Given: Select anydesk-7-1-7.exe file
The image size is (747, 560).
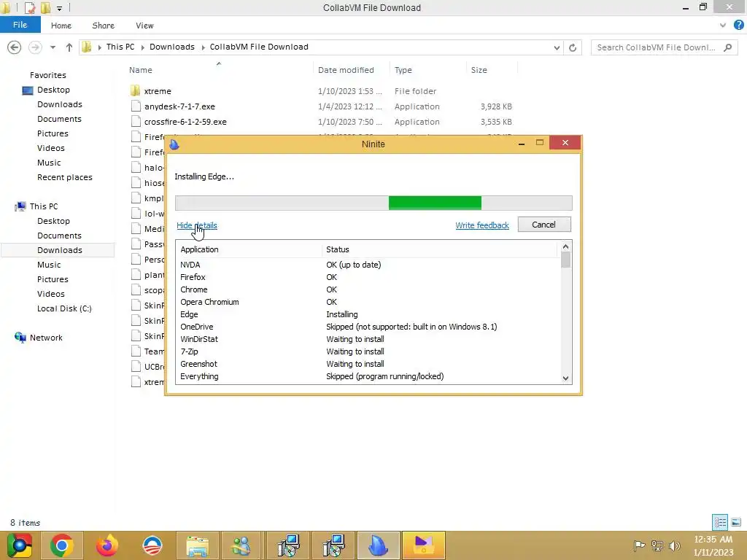Looking at the screenshot, I should click(x=179, y=106).
